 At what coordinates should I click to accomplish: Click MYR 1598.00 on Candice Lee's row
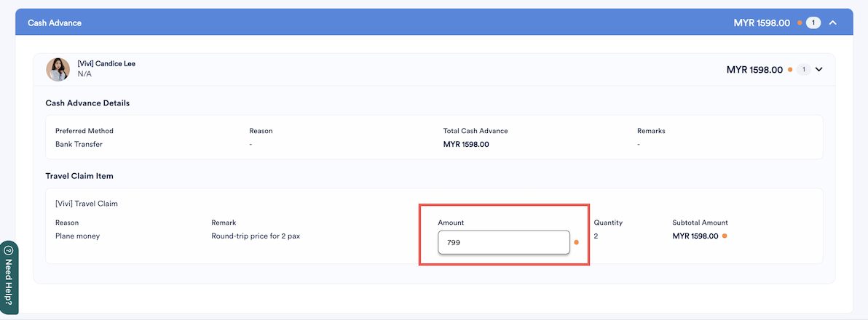[754, 70]
